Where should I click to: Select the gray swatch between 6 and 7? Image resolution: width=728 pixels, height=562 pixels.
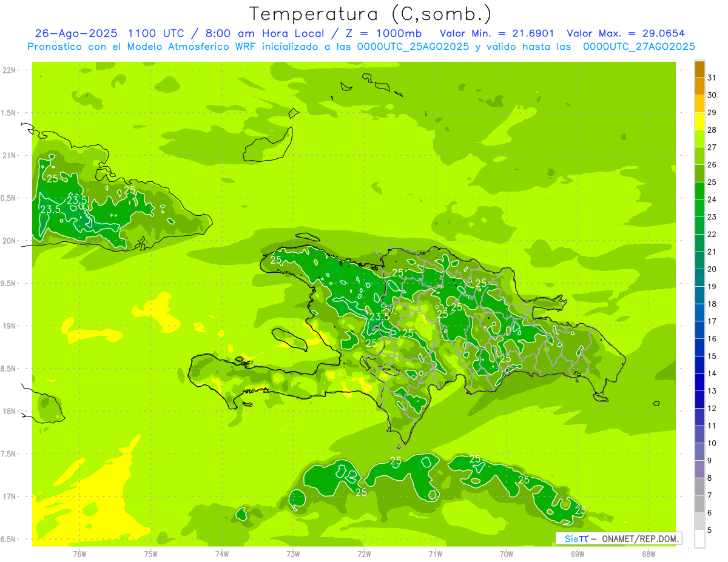click(699, 504)
